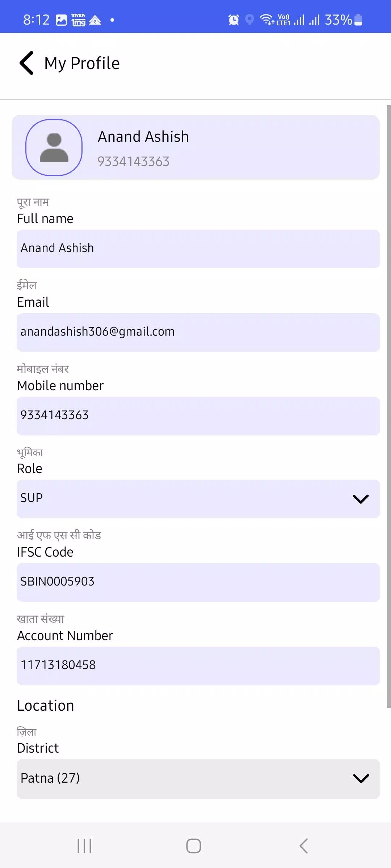Select the Account Number field 11713180458
Screen dimensions: 391x868
coord(198,666)
